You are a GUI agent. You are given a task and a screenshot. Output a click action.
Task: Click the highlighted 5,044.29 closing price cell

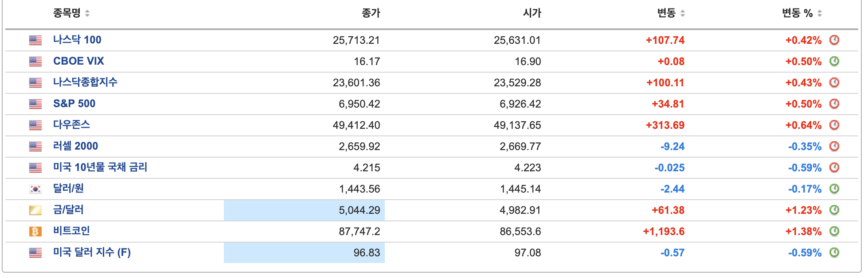click(x=304, y=210)
